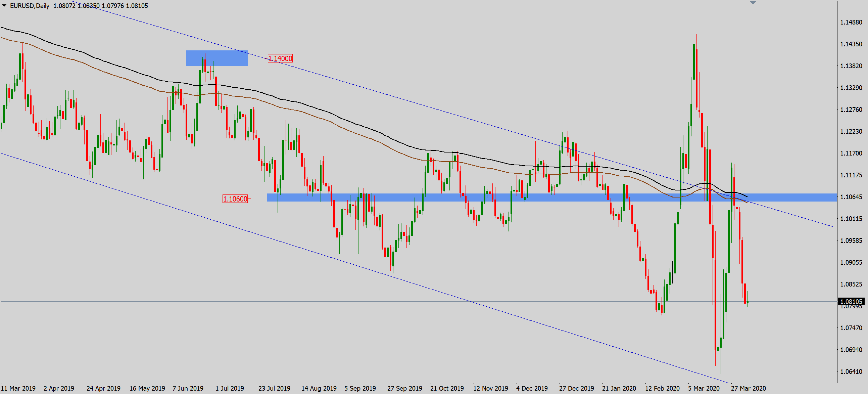Click the EURUSD,Daily chart title

point(30,6)
